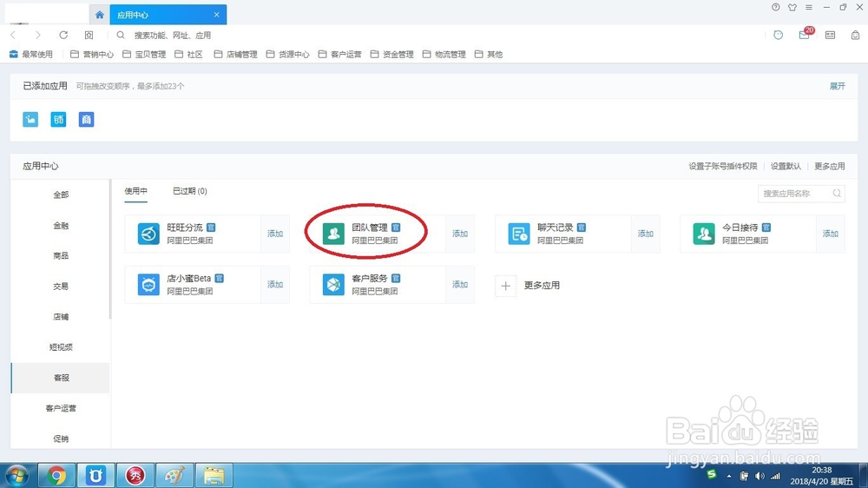Open the shopping bag icon at top right
Viewport: 868px width, 488px height.
tap(855, 35)
